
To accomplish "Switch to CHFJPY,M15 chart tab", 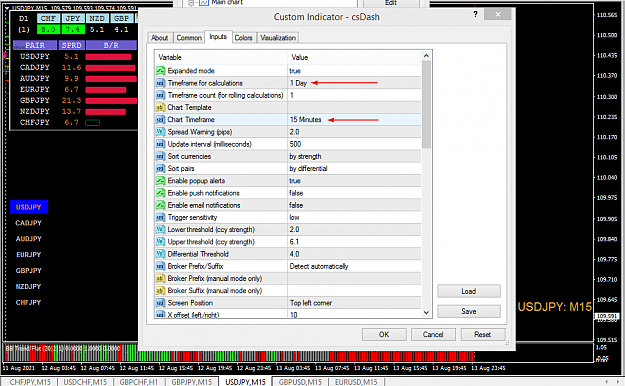I will (x=30, y=382).
